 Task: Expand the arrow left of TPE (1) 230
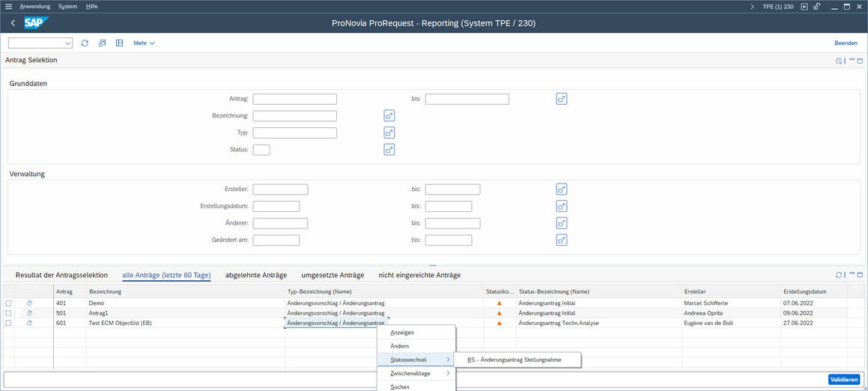(752, 7)
